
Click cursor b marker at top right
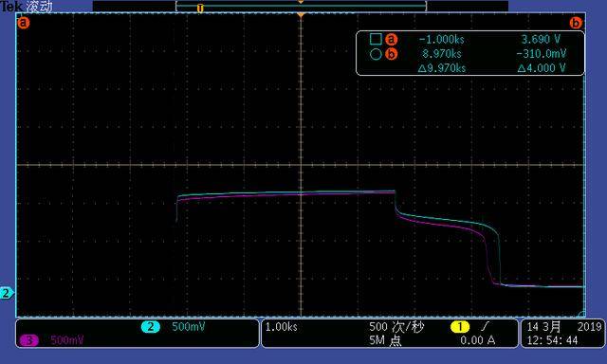point(576,23)
